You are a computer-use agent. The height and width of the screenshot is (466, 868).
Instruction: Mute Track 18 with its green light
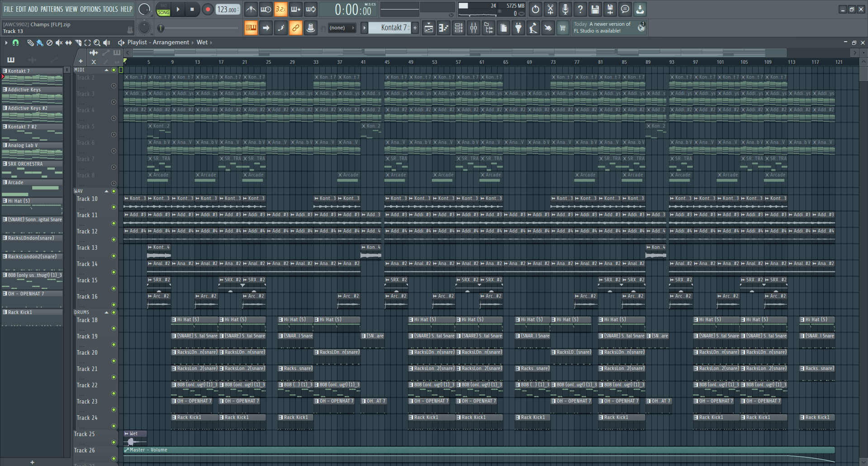pos(114,328)
